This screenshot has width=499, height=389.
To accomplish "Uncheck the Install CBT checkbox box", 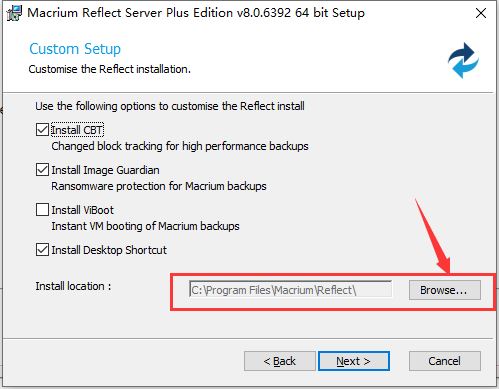I will pyautogui.click(x=42, y=130).
